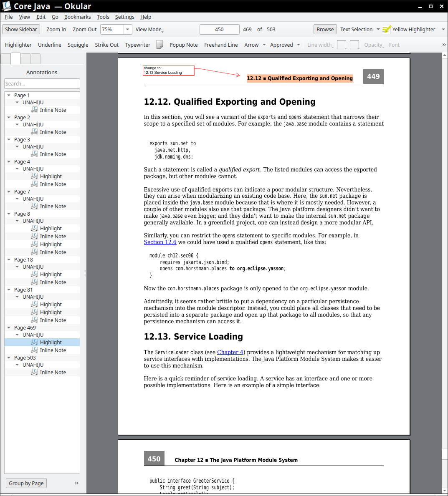This screenshot has height=496, width=448.
Task: Click the first annotation color swatch box
Action: 342,45
